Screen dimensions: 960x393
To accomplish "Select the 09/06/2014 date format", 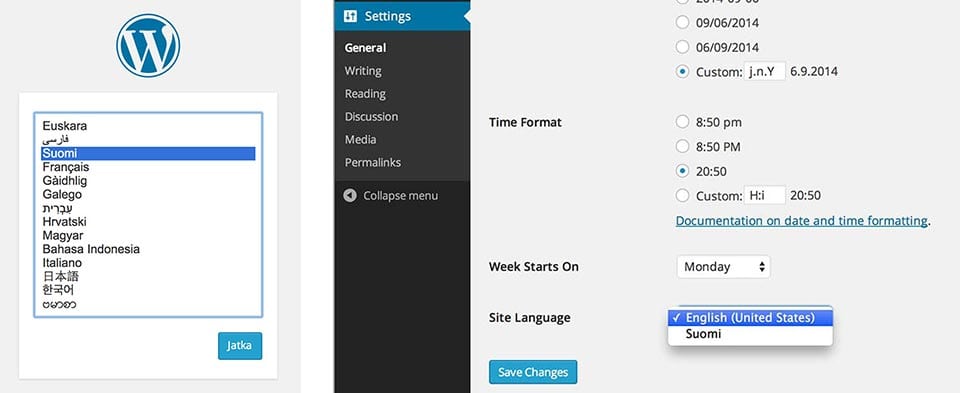I will 682,23.
